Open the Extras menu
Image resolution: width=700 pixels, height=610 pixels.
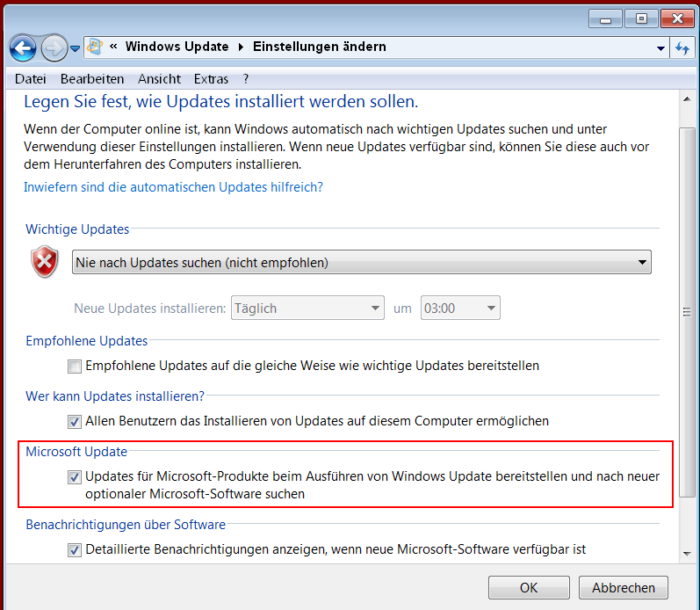click(x=211, y=79)
